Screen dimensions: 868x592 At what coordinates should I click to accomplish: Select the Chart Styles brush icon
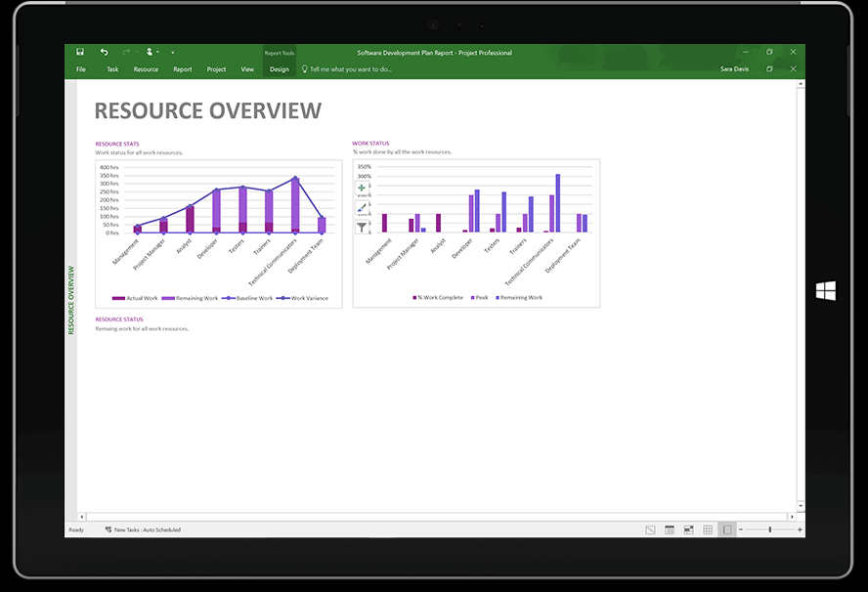tap(363, 207)
